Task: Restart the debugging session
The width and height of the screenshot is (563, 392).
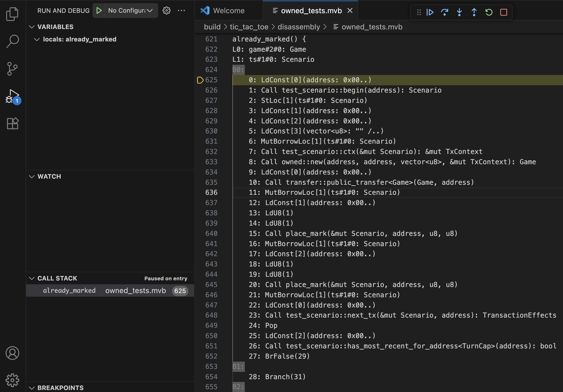Action: [x=489, y=12]
